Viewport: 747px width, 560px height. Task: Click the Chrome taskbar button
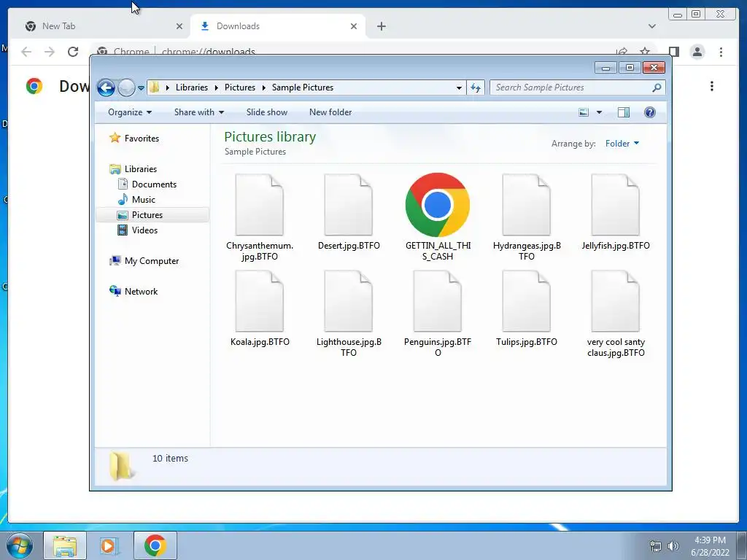click(x=155, y=545)
